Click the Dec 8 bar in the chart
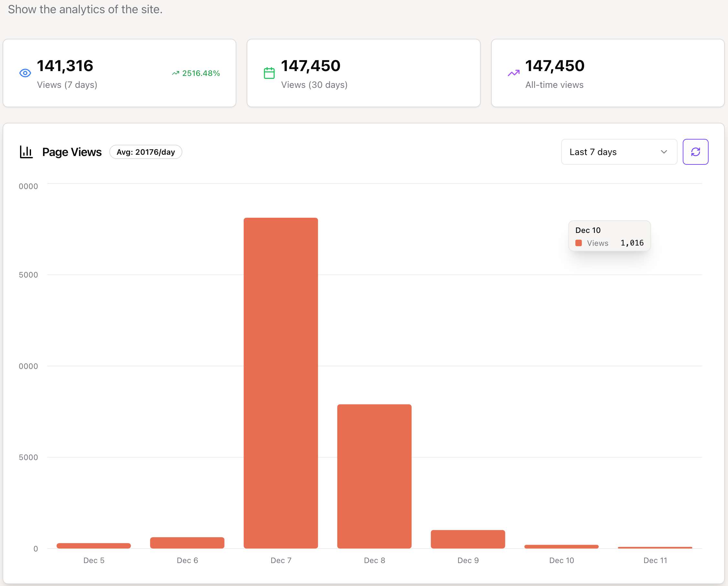The height and width of the screenshot is (586, 728). [374, 476]
